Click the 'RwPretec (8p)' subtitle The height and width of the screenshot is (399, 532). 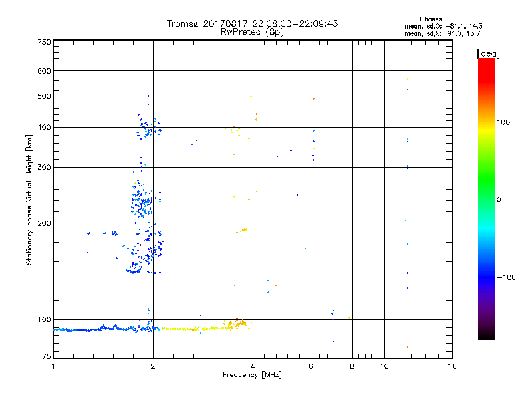click(x=252, y=32)
